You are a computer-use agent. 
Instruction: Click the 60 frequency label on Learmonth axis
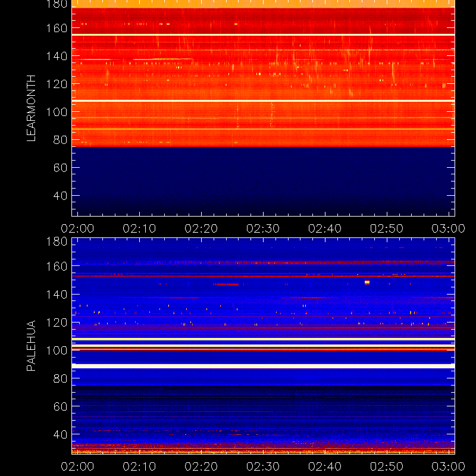(61, 168)
